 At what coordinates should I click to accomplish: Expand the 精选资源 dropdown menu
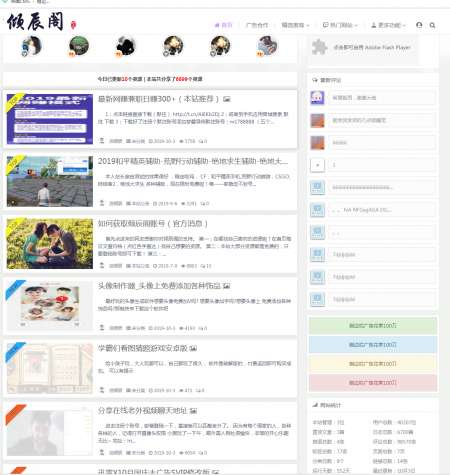pyautogui.click(x=295, y=25)
